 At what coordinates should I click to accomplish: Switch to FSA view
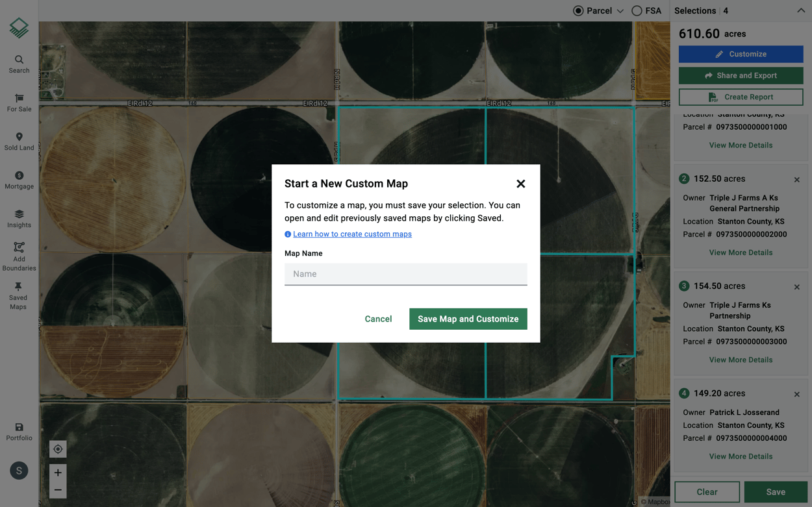tap(637, 10)
